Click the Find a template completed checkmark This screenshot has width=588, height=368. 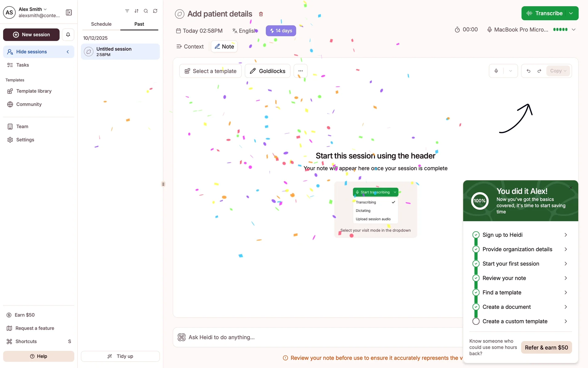click(476, 293)
